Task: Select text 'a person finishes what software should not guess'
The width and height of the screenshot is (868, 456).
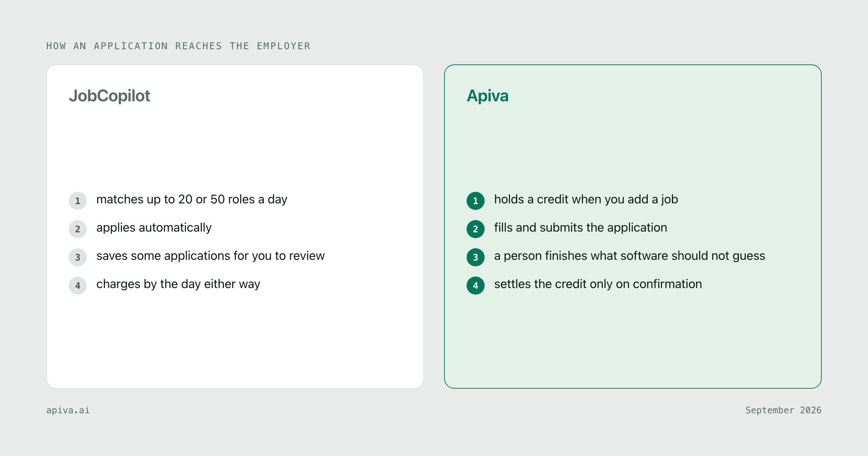Action: coord(630,256)
